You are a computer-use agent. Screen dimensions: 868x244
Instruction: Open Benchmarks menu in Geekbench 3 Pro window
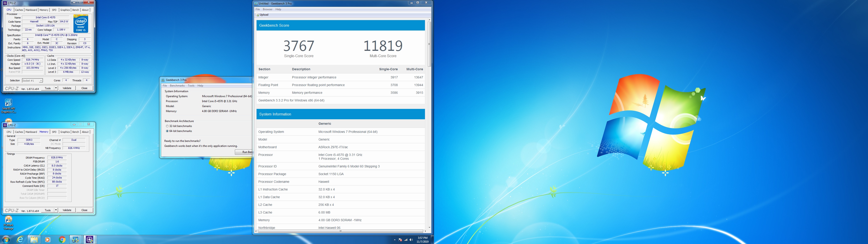tap(177, 86)
